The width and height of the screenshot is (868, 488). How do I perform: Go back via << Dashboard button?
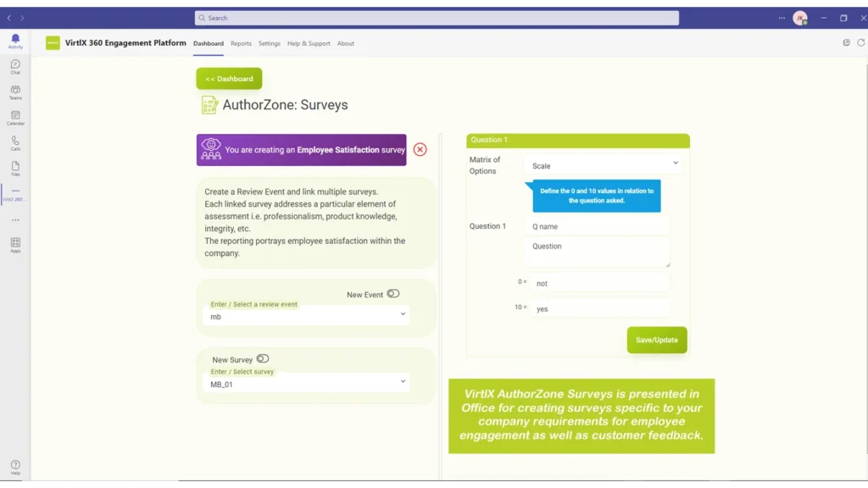(x=229, y=79)
